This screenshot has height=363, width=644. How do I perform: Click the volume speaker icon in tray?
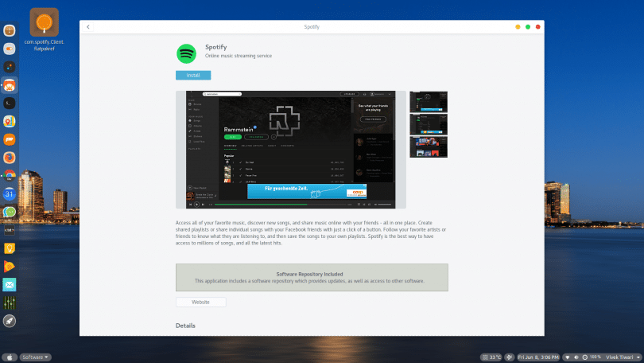coord(576,357)
